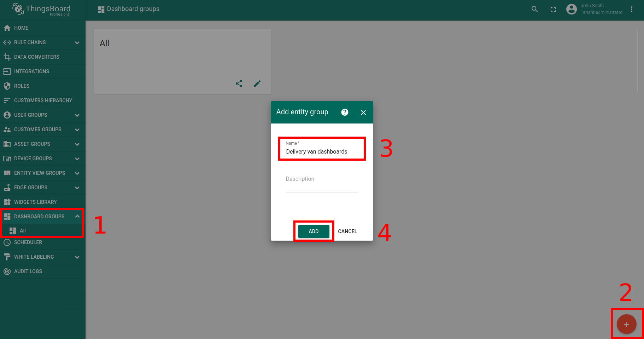This screenshot has width=644, height=339.
Task: Close the Add entity group dialog
Action: (x=363, y=113)
